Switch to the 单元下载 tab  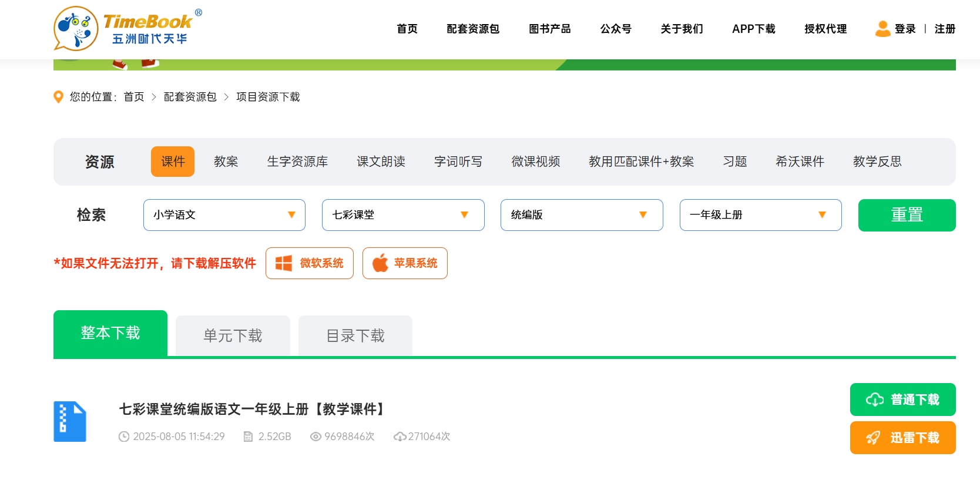coord(233,335)
